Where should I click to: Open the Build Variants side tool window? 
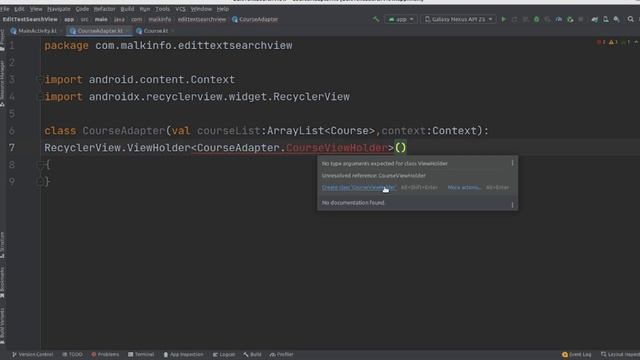point(2,327)
